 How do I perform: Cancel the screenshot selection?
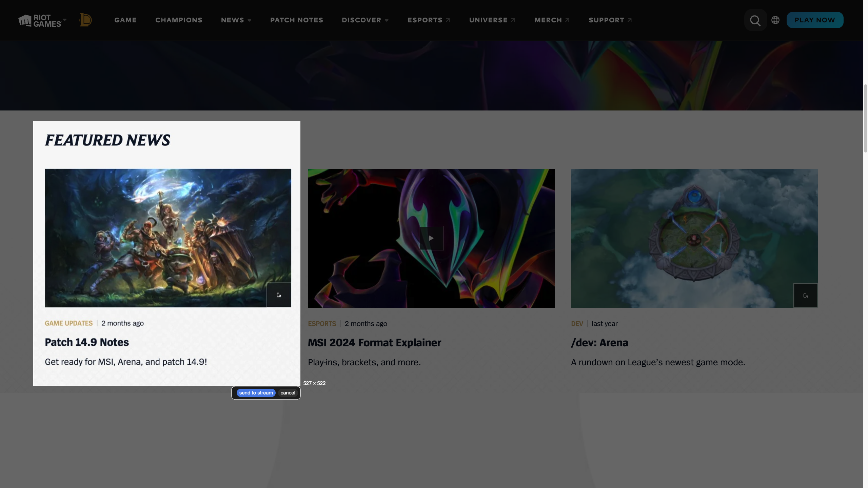point(288,393)
